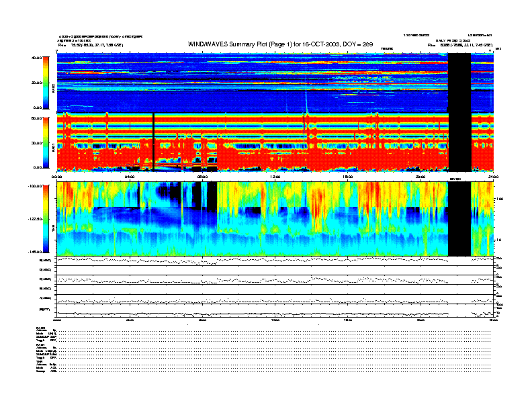532x411 pixels.
Task: Click the -100.00 label on TNR scale
Action: tap(35, 186)
